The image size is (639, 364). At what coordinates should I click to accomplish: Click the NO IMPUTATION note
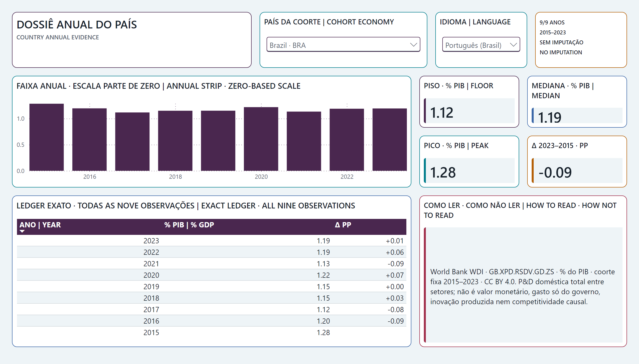(561, 52)
